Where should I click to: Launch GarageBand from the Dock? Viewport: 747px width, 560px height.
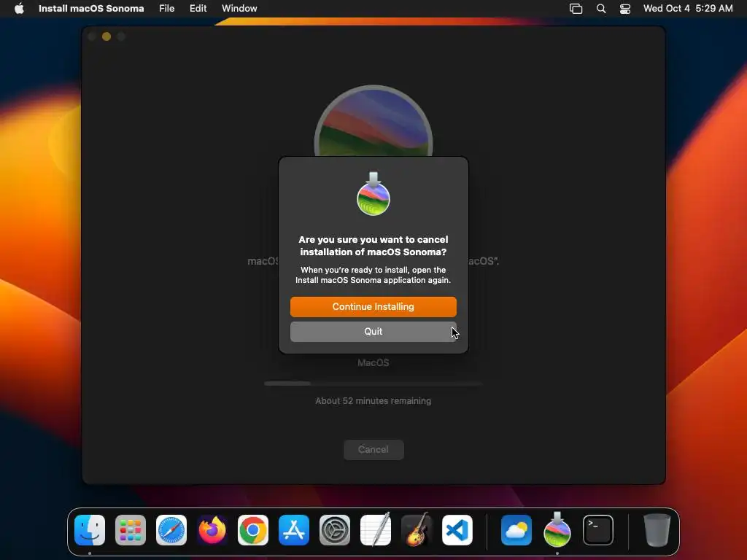point(417,530)
